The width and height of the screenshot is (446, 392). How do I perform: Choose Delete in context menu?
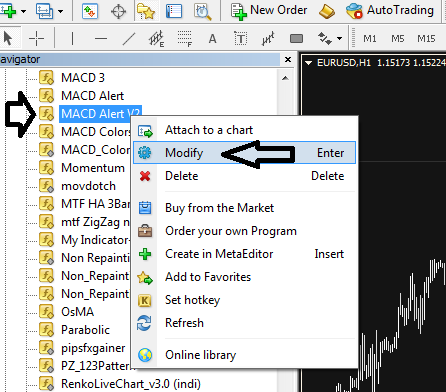click(x=244, y=176)
